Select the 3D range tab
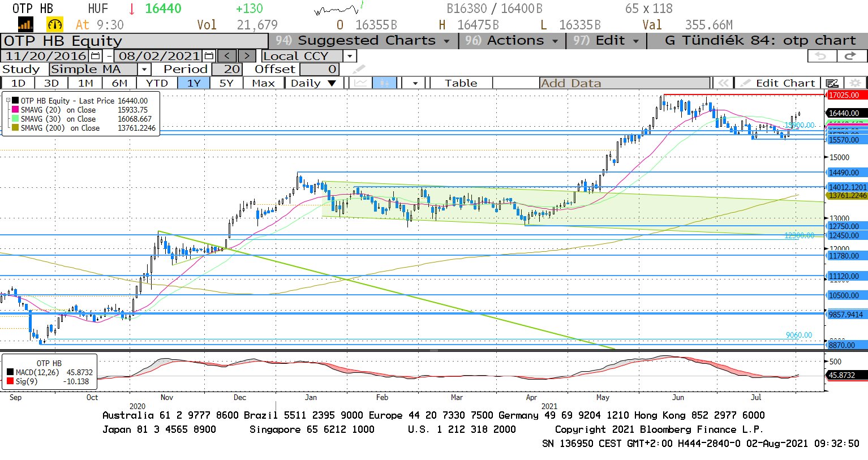This screenshot has height=460, width=868. (51, 83)
